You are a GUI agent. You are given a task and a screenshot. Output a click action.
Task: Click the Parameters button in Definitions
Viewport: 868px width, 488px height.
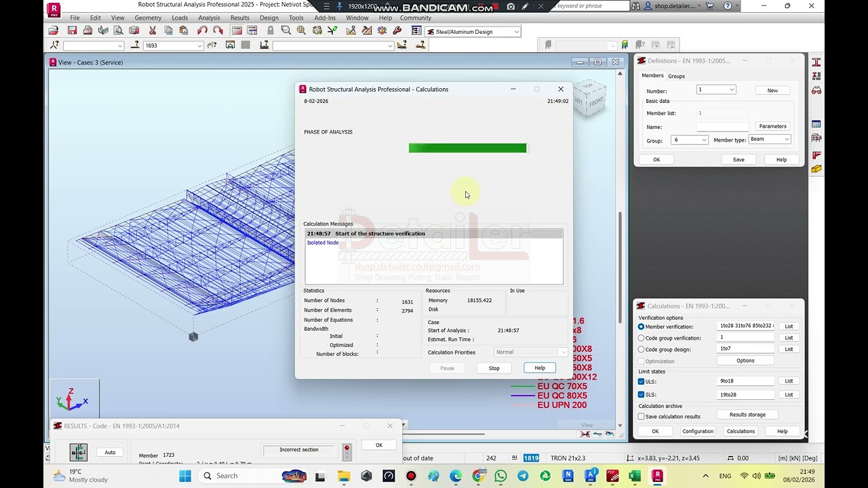[x=772, y=126]
